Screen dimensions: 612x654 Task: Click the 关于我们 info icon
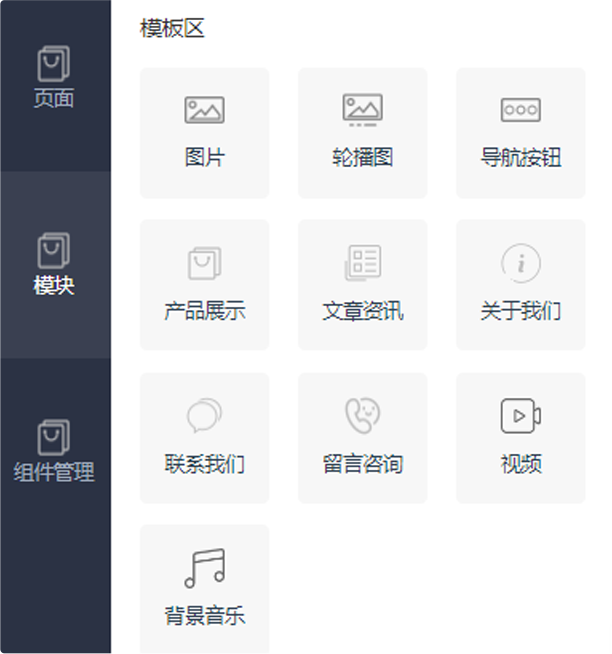521,263
